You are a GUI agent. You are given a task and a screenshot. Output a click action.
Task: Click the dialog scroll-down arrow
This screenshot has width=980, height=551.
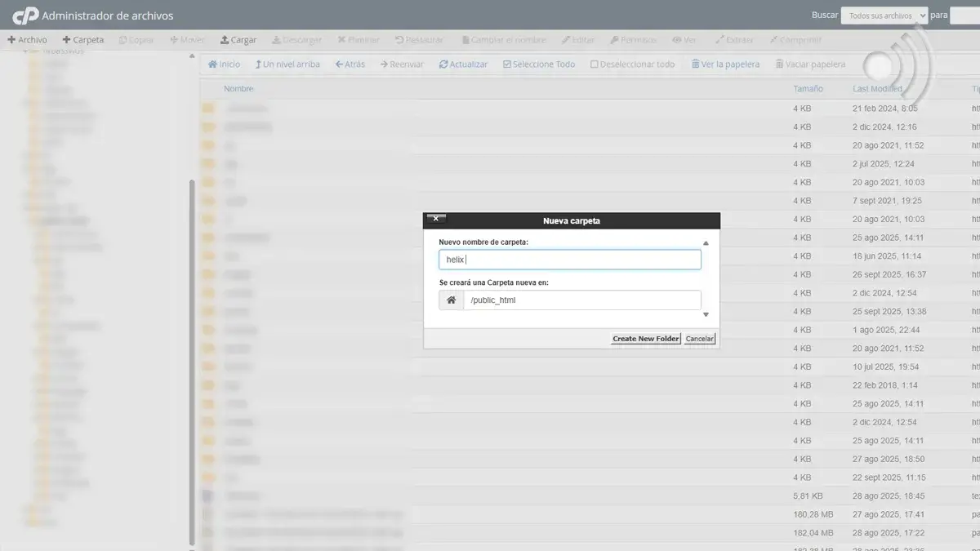[706, 315]
